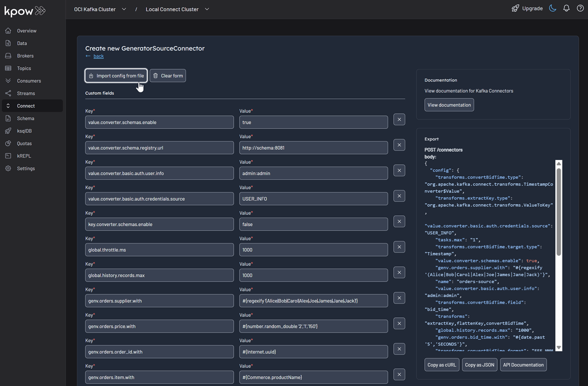The width and height of the screenshot is (588, 386).
Task: Toggle dark mode moon switch
Action: pyautogui.click(x=552, y=8)
